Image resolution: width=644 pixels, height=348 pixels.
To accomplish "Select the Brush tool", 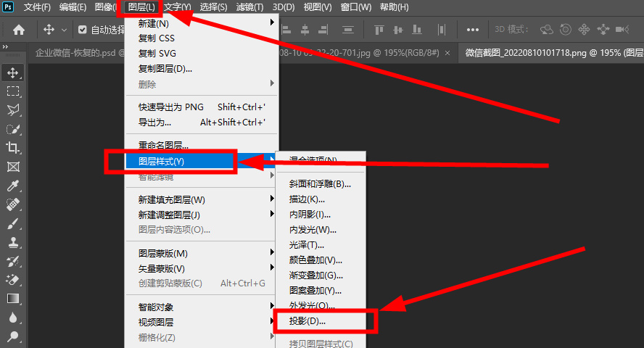I will 13,223.
